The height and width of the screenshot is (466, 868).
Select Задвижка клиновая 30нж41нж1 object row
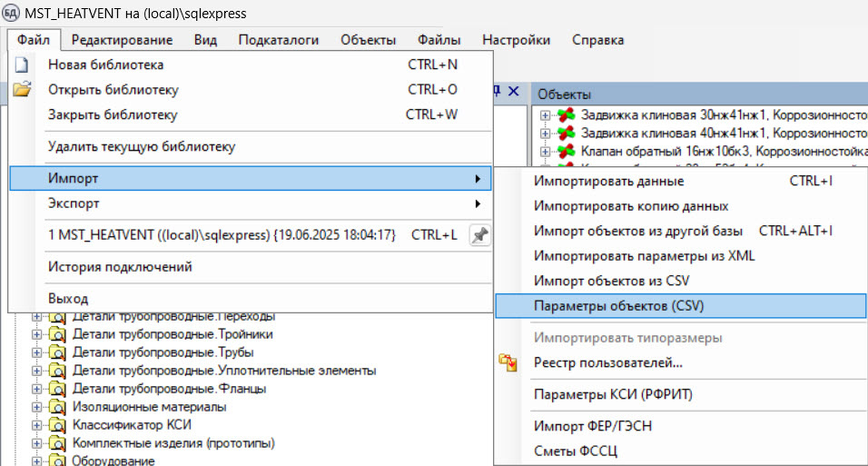[724, 115]
